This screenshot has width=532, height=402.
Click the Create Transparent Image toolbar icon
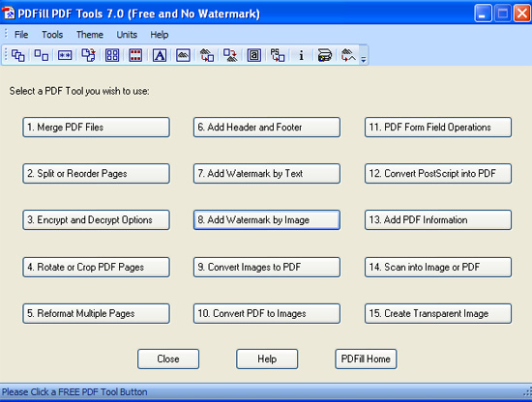pos(348,55)
